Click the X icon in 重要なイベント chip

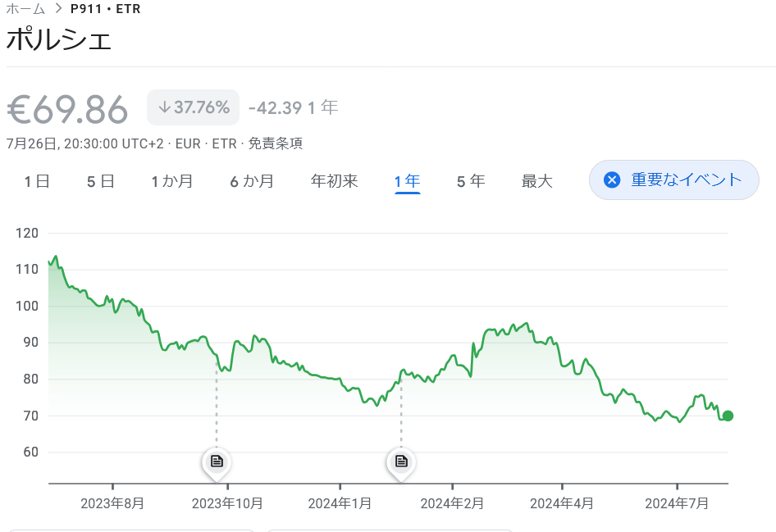(612, 180)
